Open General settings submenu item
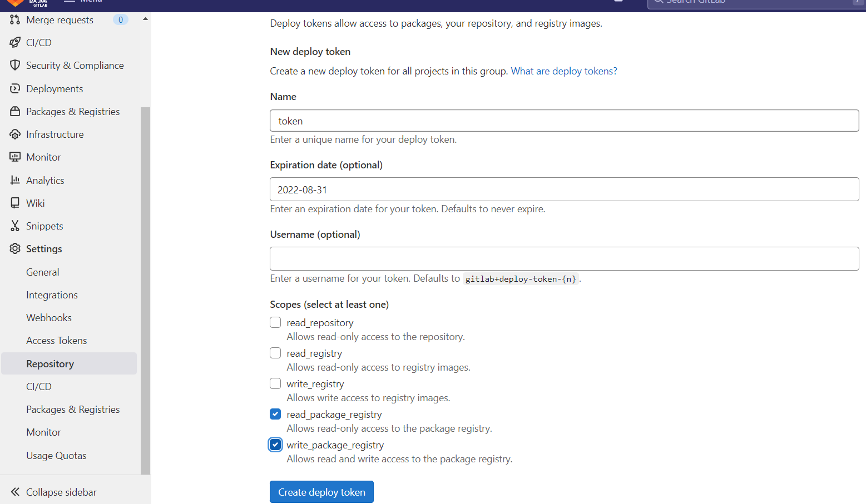This screenshot has width=866, height=504. point(69,272)
